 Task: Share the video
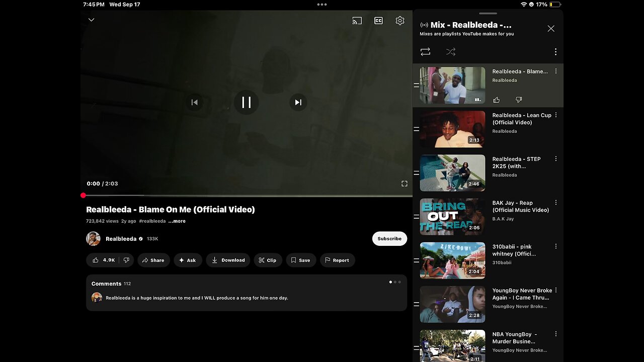[x=153, y=260]
